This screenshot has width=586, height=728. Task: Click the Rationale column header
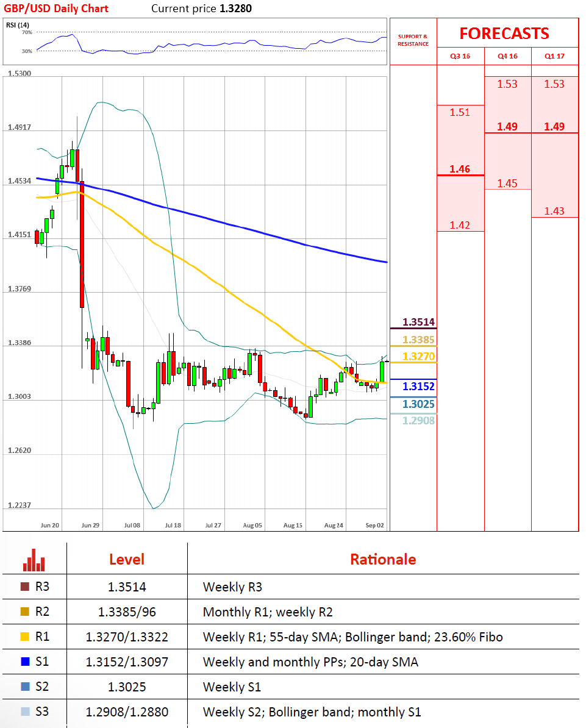(383, 559)
